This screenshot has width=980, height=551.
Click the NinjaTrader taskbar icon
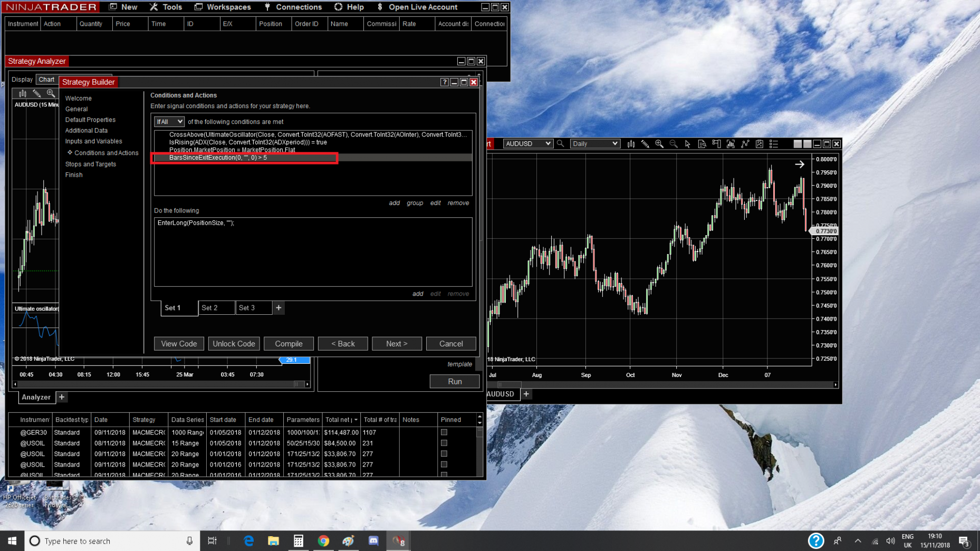click(398, 541)
